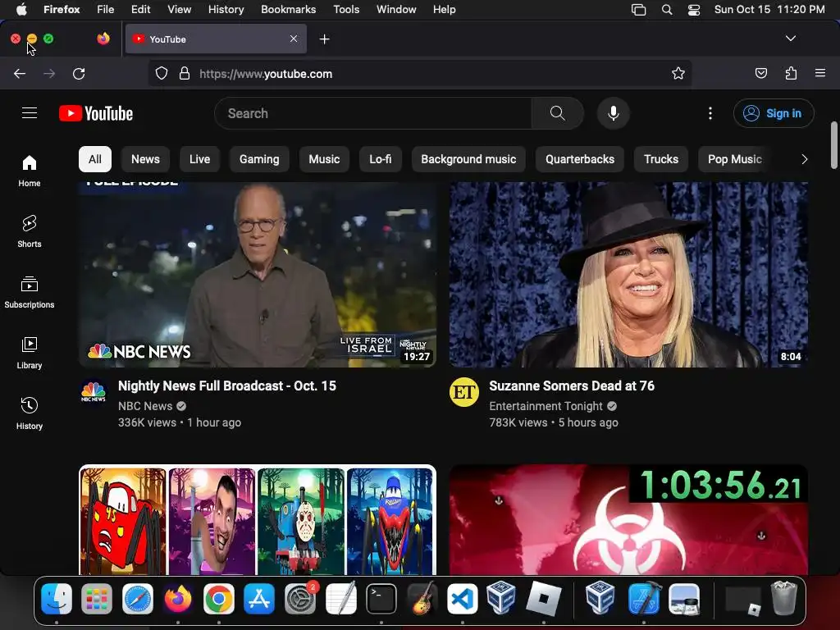This screenshot has width=840, height=630.
Task: Open the YouTube hamburger guide menu
Action: click(30, 113)
